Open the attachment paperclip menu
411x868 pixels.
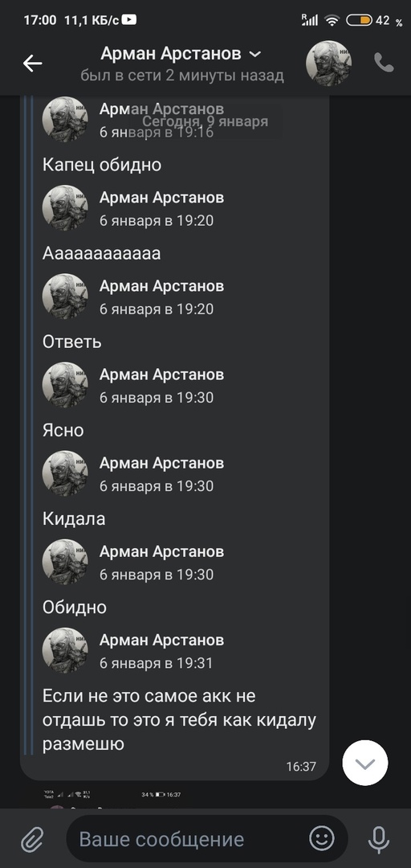[x=32, y=839]
